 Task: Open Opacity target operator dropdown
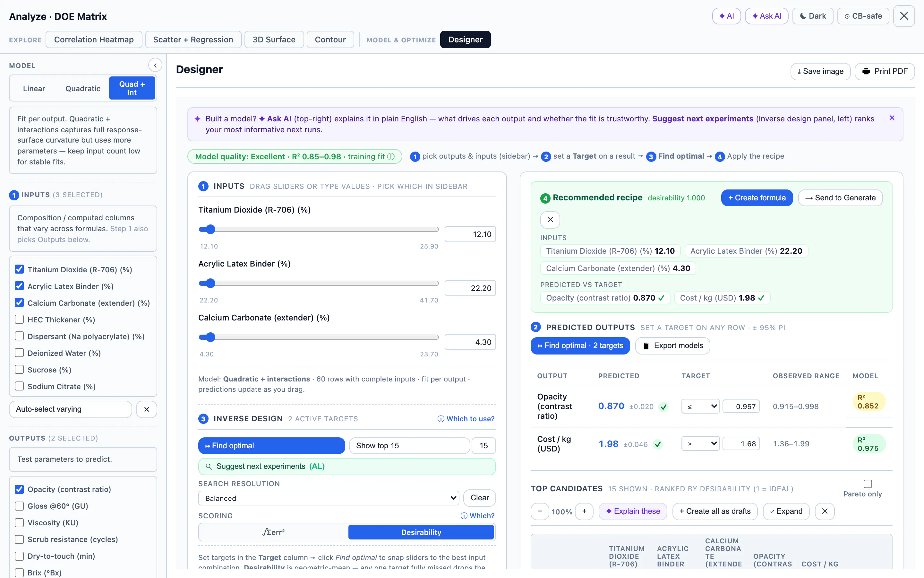700,406
